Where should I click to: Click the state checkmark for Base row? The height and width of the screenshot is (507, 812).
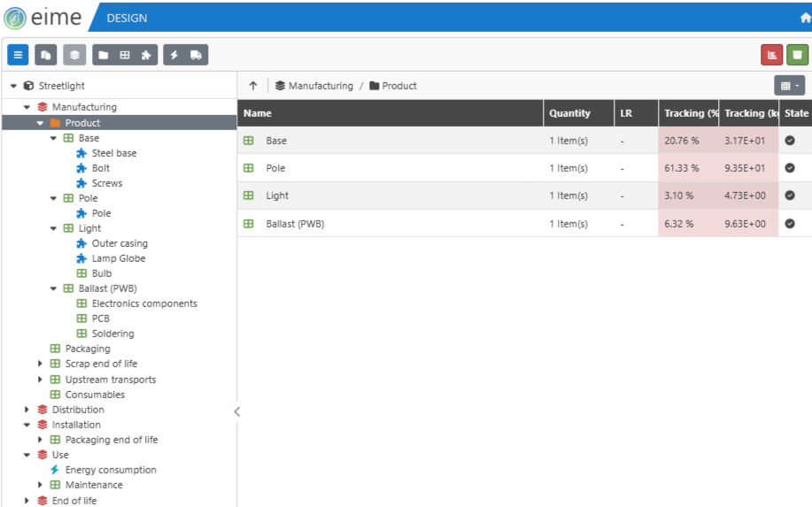790,140
